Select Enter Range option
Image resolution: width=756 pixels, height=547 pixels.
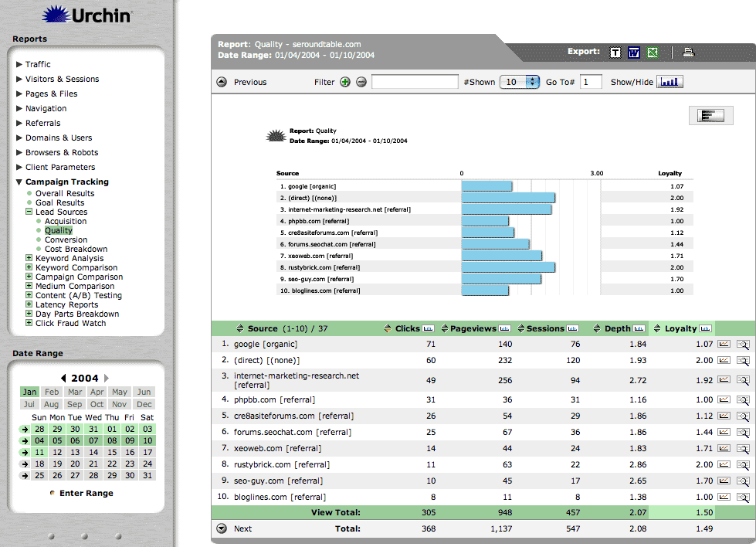click(x=82, y=493)
